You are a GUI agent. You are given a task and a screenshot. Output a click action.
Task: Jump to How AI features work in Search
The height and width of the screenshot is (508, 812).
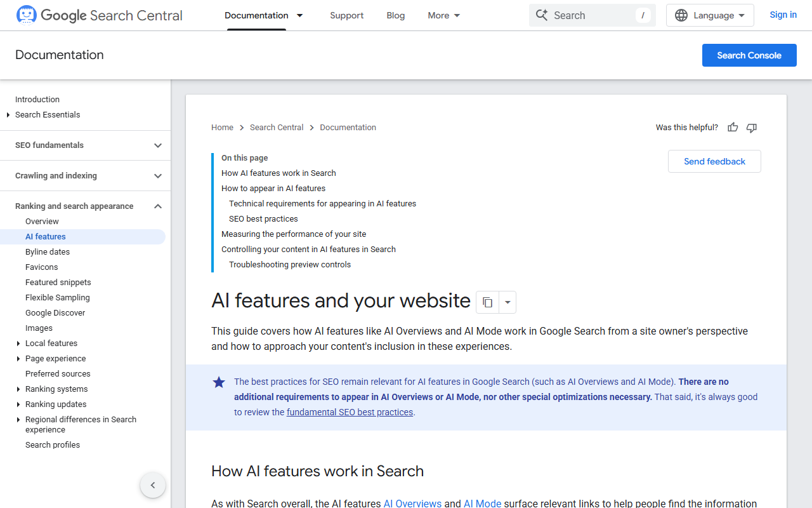tap(278, 173)
